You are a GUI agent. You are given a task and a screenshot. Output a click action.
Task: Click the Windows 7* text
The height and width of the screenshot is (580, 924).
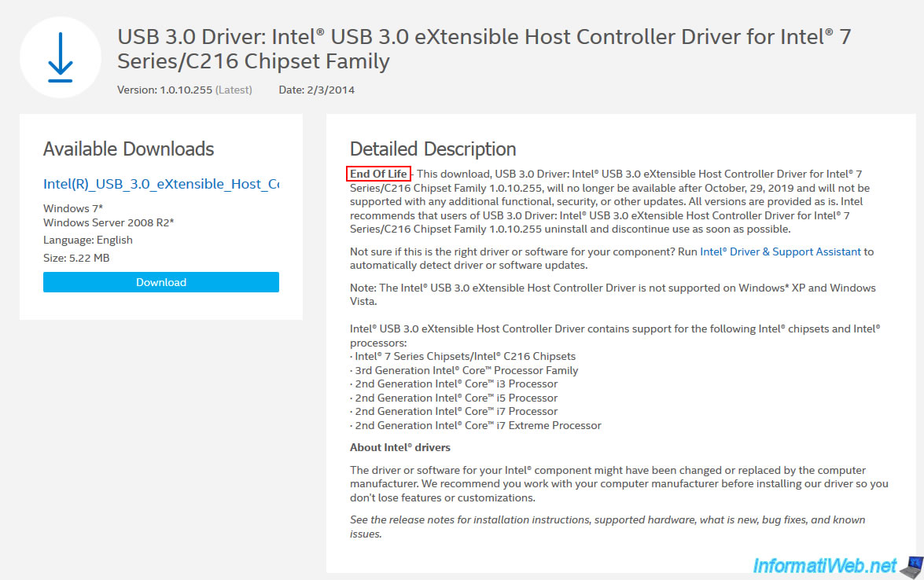click(73, 208)
